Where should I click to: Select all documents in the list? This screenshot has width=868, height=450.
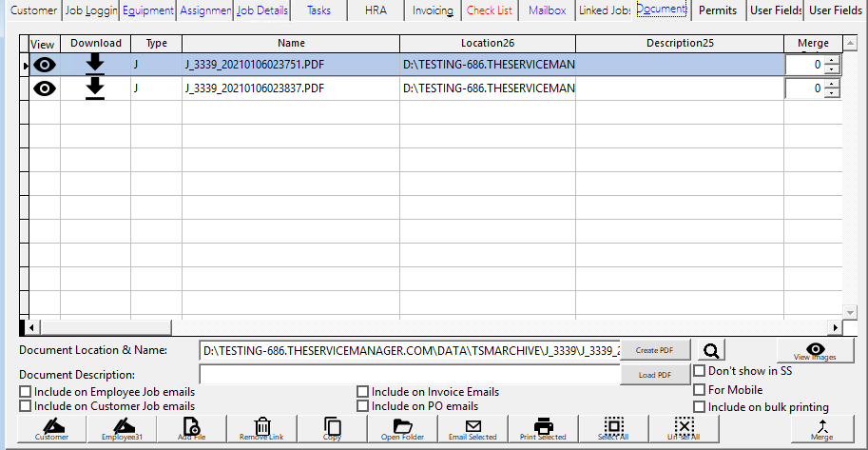coord(613,429)
